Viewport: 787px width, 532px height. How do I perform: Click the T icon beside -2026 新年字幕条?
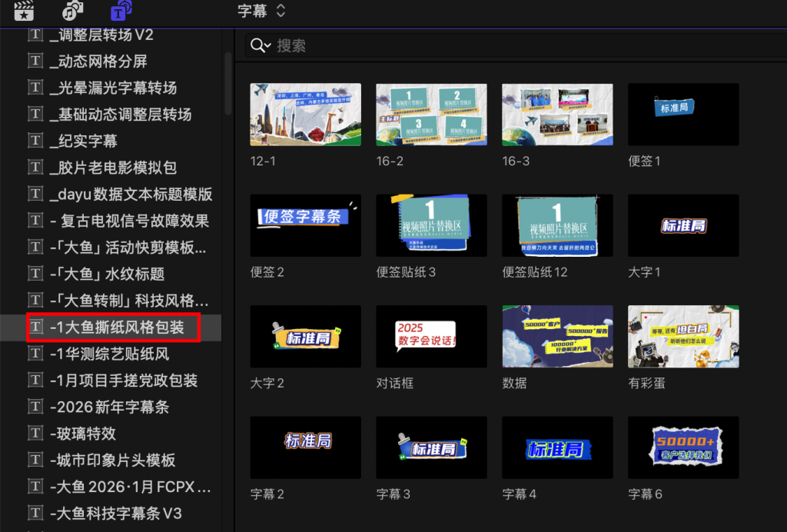tap(35, 407)
